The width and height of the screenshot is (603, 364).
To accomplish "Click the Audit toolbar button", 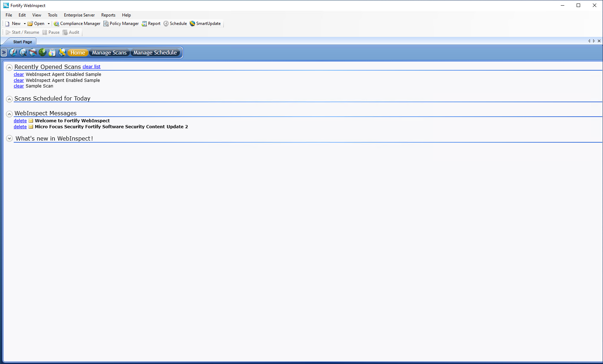I will click(x=71, y=32).
